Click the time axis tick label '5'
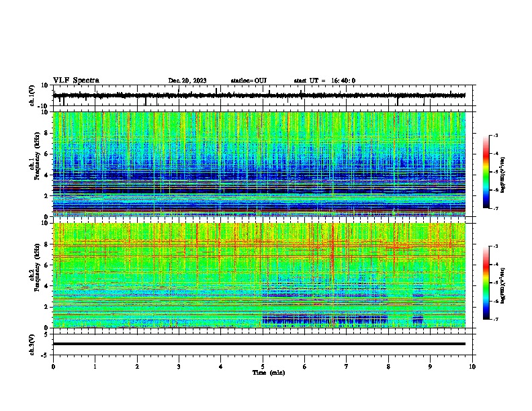532x411 pixels. click(263, 367)
